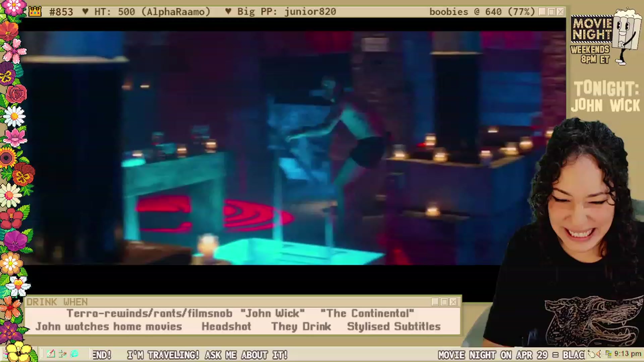Maximize the DRINK WHEN window
Image resolution: width=644 pixels, height=362 pixels.
coord(444,302)
